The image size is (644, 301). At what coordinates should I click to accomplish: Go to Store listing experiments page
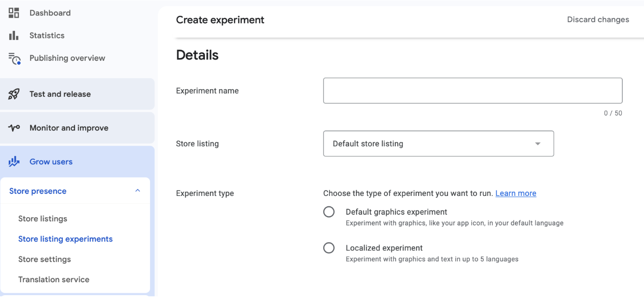[x=65, y=239]
